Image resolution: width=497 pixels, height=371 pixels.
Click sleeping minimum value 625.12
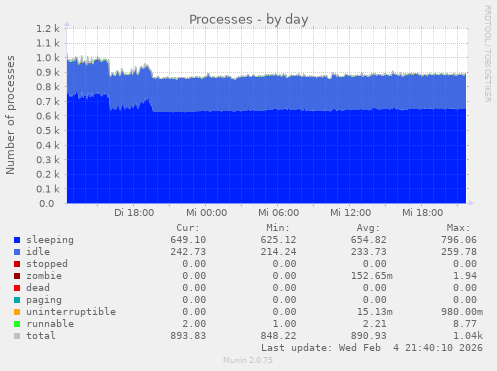[278, 240]
